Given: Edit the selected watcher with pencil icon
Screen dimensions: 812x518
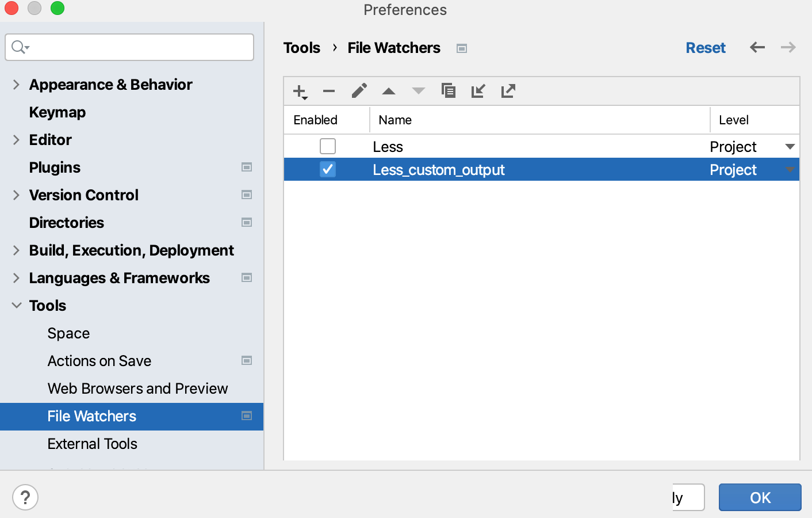Looking at the screenshot, I should pyautogui.click(x=358, y=91).
